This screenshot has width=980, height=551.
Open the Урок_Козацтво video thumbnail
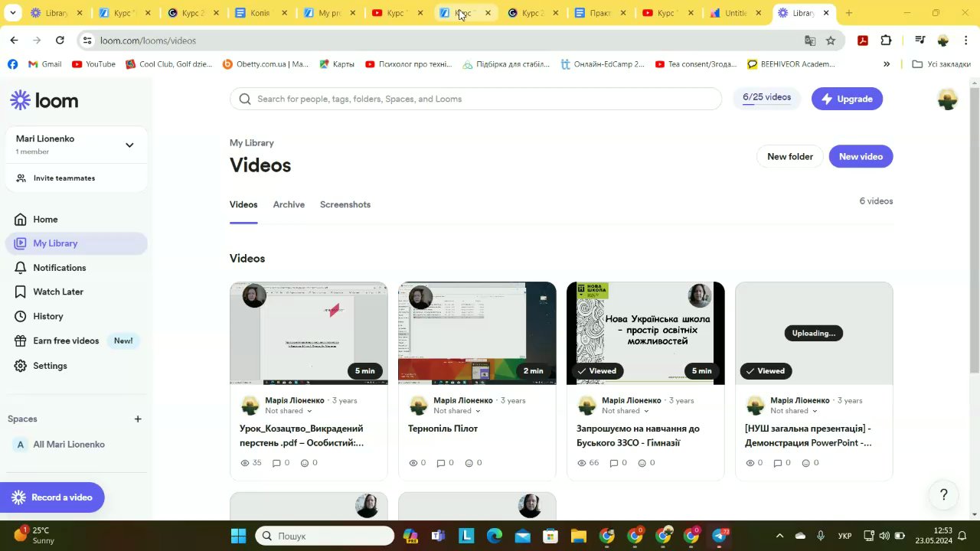(x=309, y=333)
